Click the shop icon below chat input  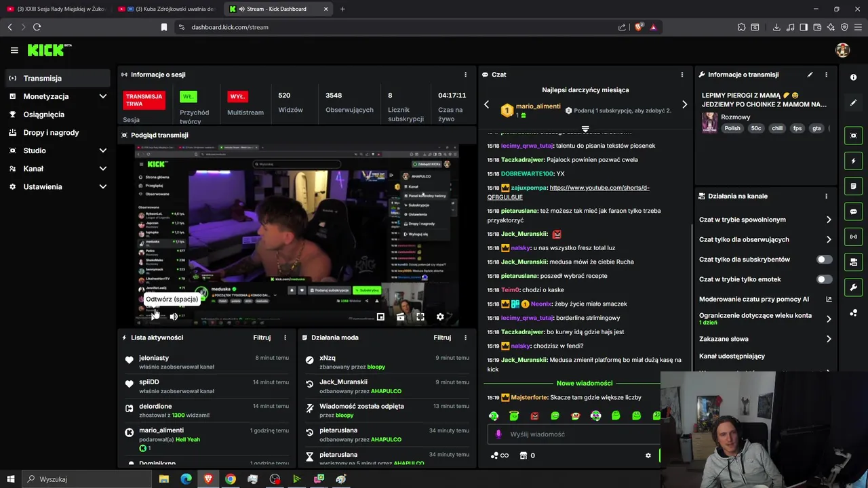point(523,455)
